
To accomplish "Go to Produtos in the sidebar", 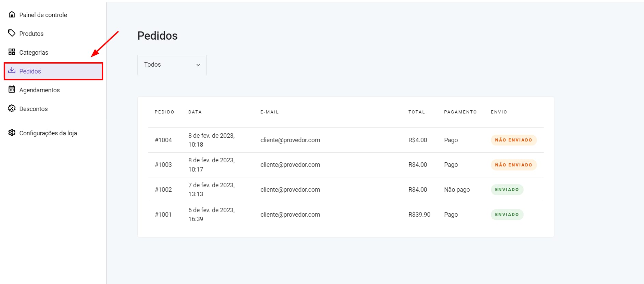I will point(31,33).
